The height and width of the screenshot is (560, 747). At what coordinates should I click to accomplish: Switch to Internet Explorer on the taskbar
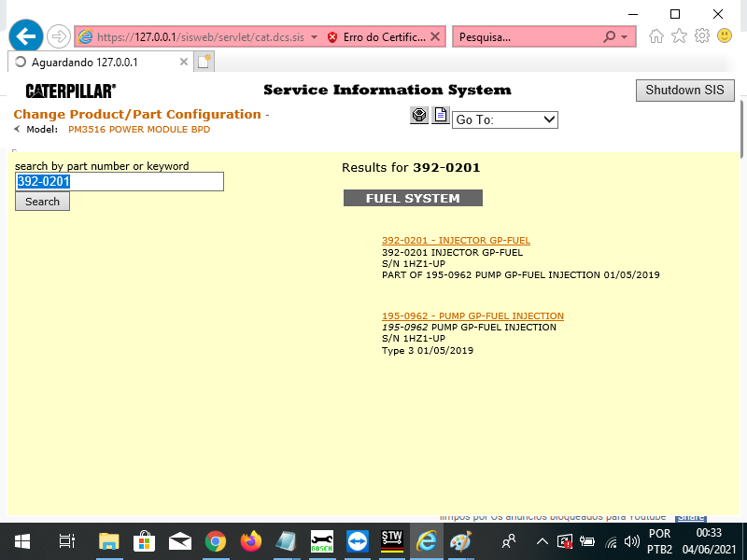tap(427, 541)
